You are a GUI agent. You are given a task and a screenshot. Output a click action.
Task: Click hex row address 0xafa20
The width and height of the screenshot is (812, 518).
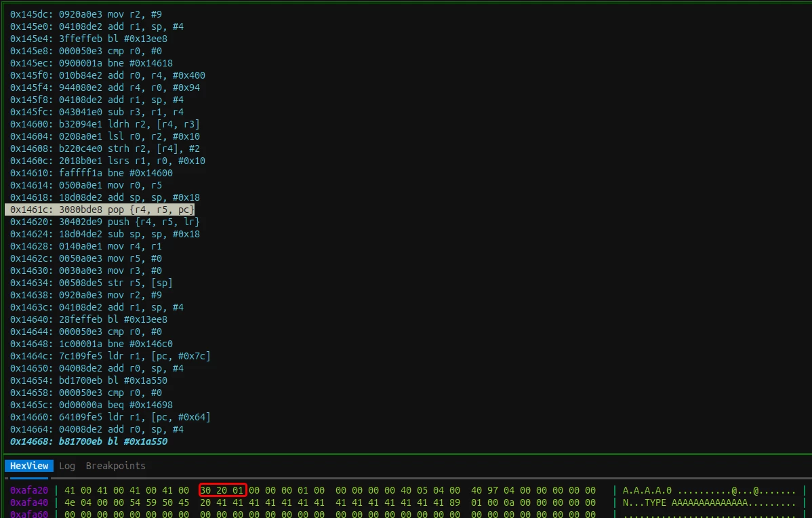(29, 490)
